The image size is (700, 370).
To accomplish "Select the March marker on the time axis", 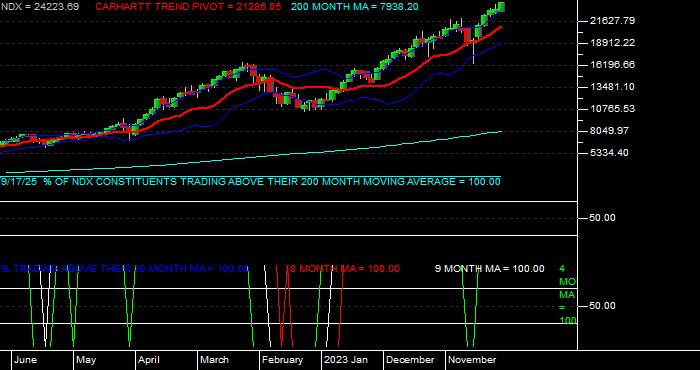I will point(214,360).
